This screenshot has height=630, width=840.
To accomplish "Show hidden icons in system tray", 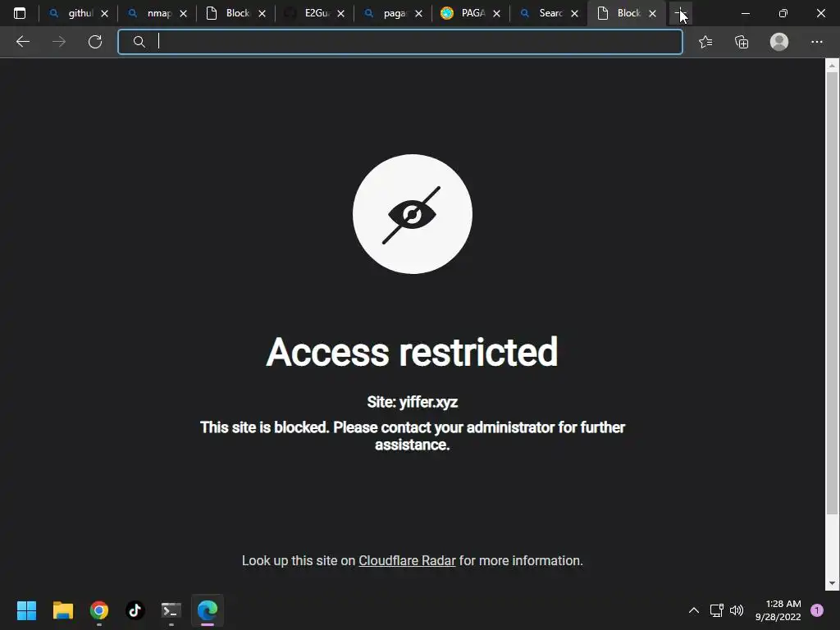I will pos(694,610).
